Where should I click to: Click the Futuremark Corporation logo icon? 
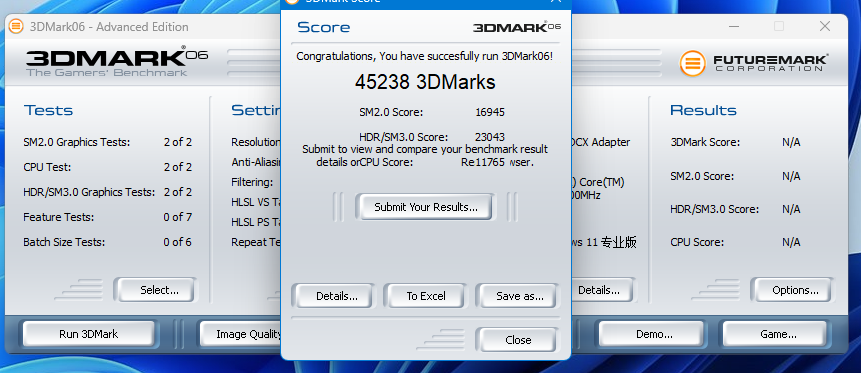point(692,63)
